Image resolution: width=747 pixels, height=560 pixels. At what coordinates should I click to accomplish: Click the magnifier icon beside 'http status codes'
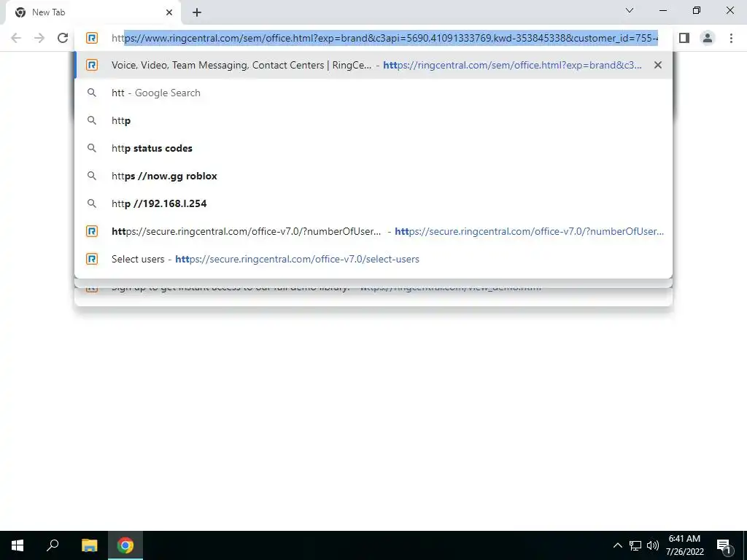[x=92, y=148]
